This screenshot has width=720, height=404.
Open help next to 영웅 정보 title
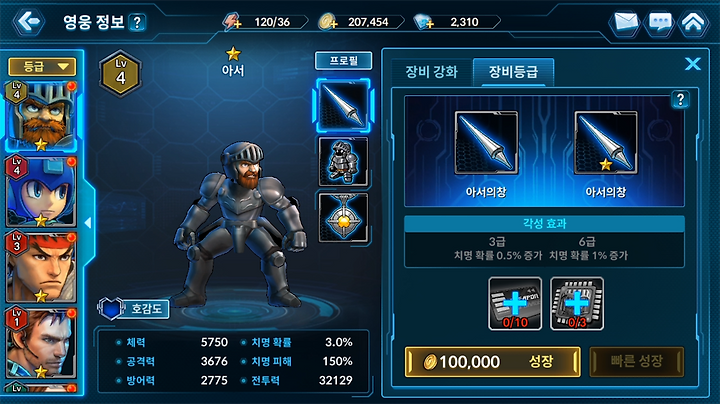coord(137,22)
